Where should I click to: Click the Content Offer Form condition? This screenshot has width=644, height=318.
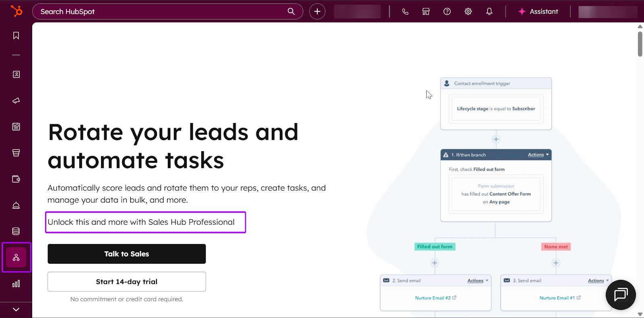coord(496,194)
